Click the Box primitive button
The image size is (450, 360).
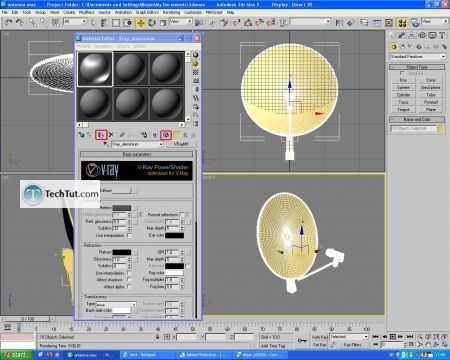tap(403, 80)
